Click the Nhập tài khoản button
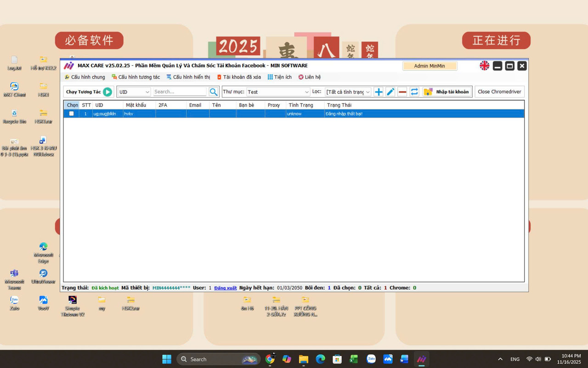588x368 pixels. pyautogui.click(x=447, y=92)
